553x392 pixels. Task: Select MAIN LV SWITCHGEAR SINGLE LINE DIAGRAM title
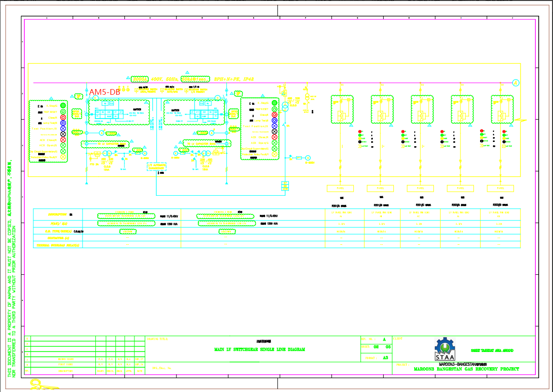(259, 349)
